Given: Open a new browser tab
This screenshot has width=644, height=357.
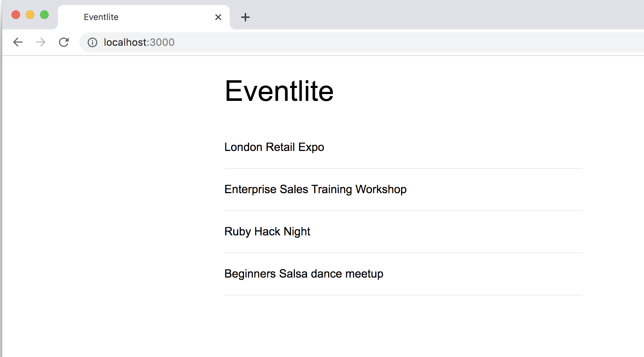Looking at the screenshot, I should tap(245, 17).
